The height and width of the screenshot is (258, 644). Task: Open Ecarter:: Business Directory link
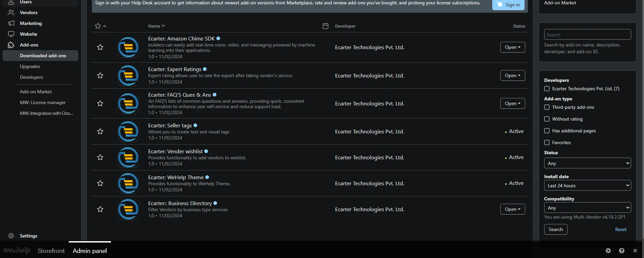180,203
